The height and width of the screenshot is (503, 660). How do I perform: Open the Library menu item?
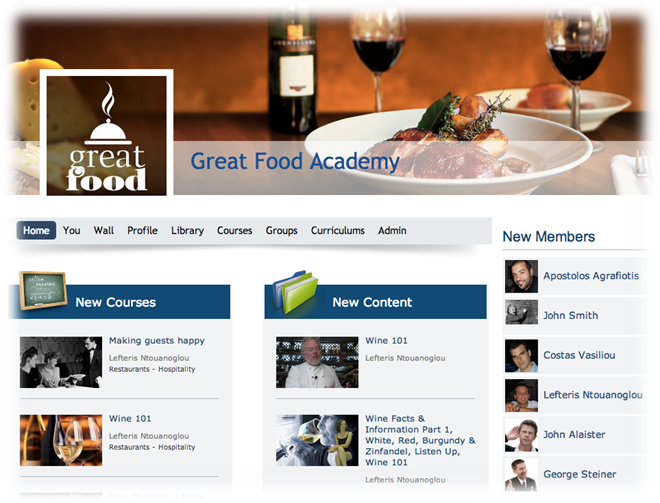[x=187, y=230]
